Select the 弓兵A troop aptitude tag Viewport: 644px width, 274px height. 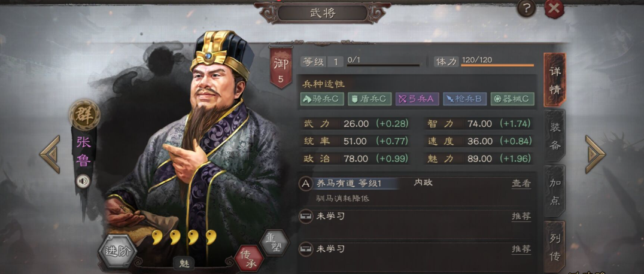(x=417, y=99)
